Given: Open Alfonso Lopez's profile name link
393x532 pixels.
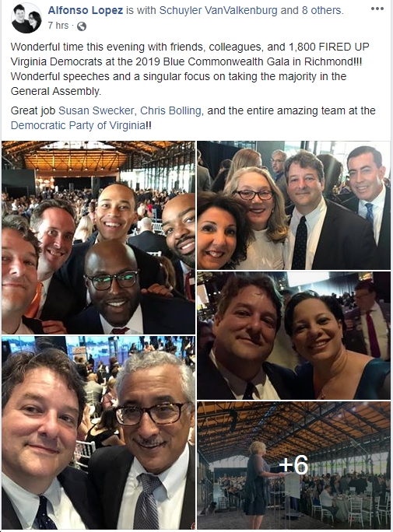Looking at the screenshot, I should 86,11.
